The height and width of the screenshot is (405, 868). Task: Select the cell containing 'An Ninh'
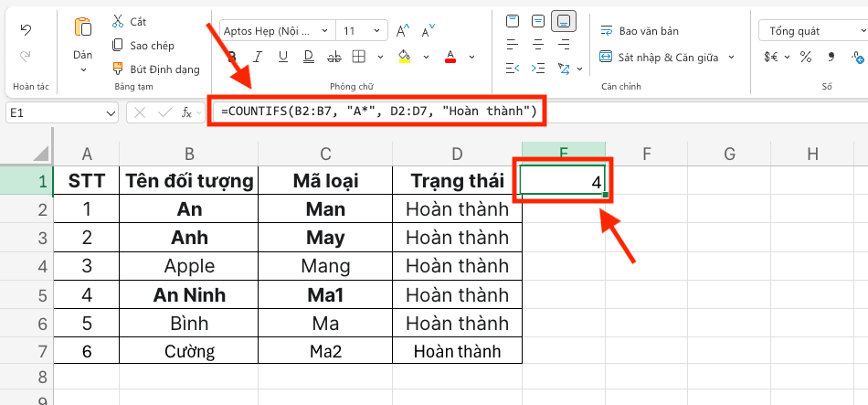pos(189,294)
